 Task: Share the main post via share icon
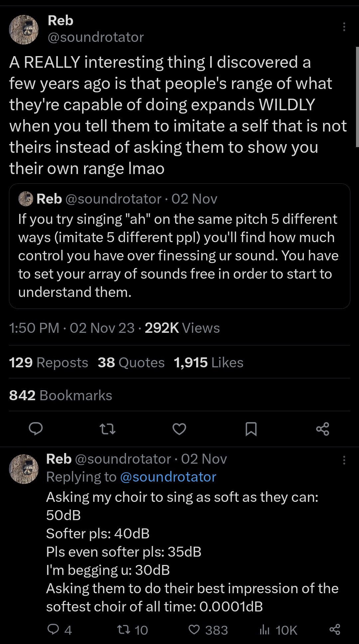(322, 429)
